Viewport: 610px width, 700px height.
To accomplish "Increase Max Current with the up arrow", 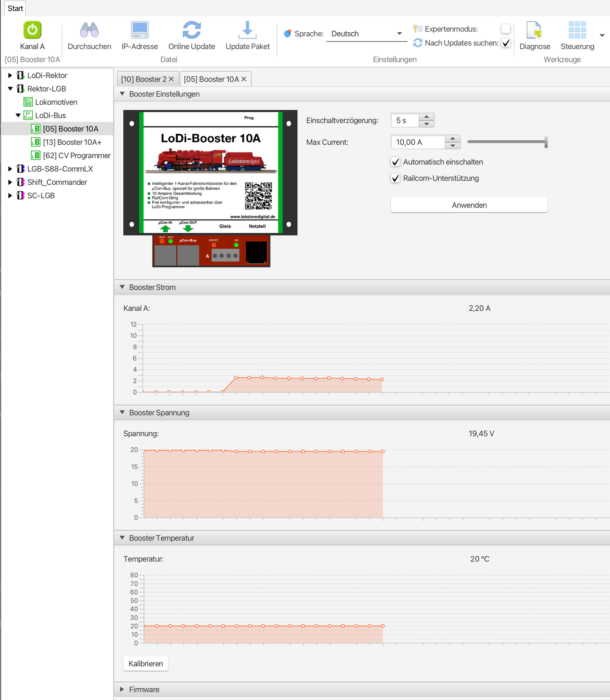I will click(453, 139).
